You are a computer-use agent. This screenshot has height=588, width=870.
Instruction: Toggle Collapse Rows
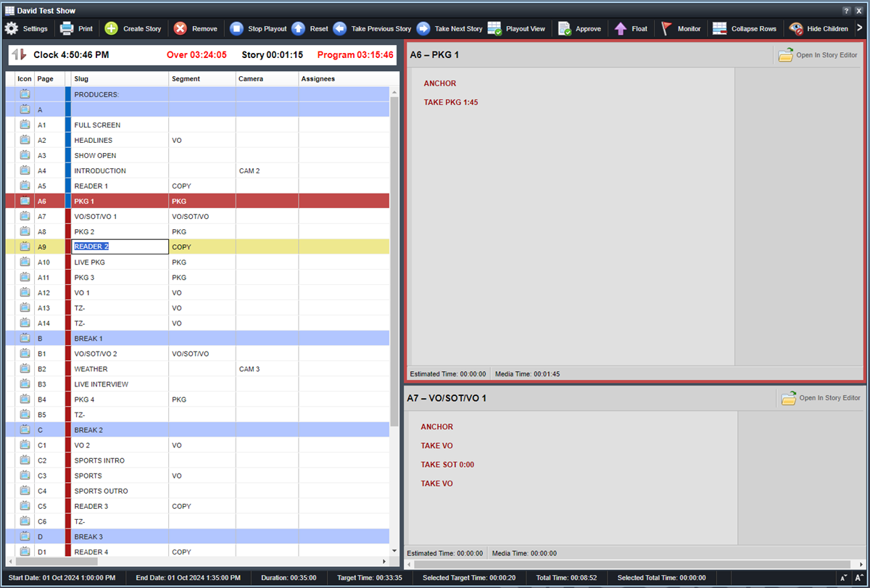[x=718, y=28]
